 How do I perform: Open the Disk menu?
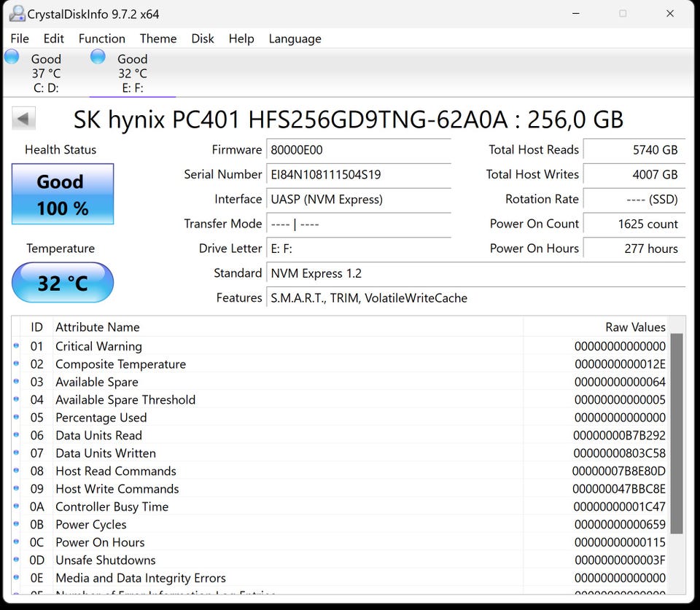[x=202, y=39]
